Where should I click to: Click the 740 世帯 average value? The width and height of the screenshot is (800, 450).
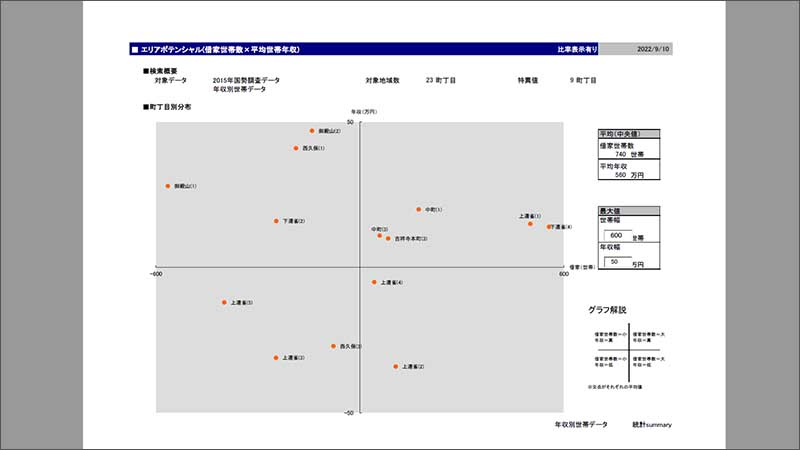coord(629,154)
